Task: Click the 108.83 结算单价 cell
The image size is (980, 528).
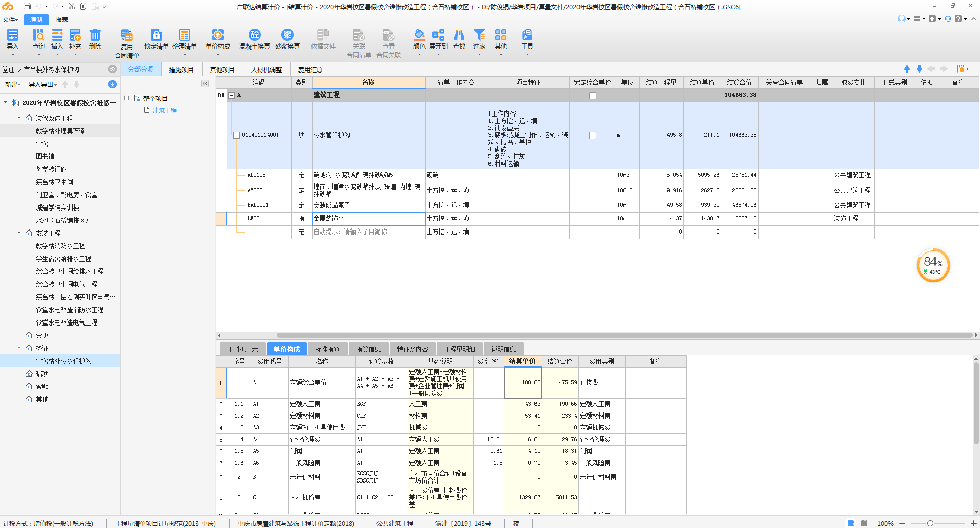Action: point(523,382)
